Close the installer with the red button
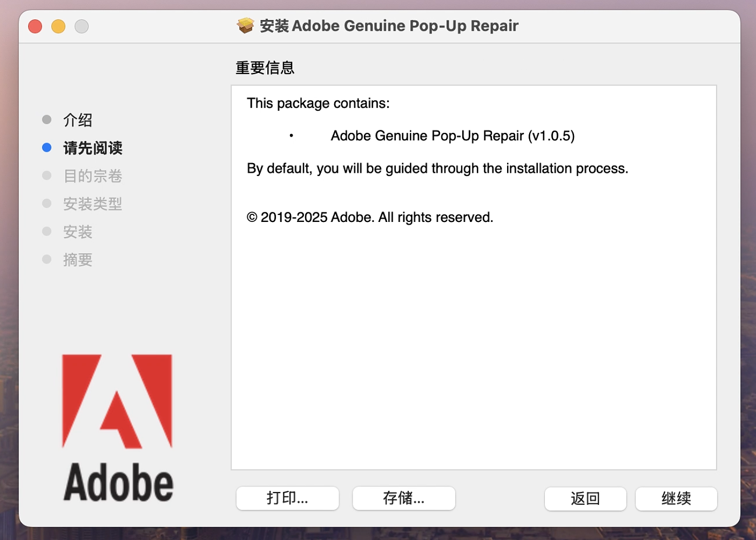Image resolution: width=756 pixels, height=540 pixels. (35, 26)
